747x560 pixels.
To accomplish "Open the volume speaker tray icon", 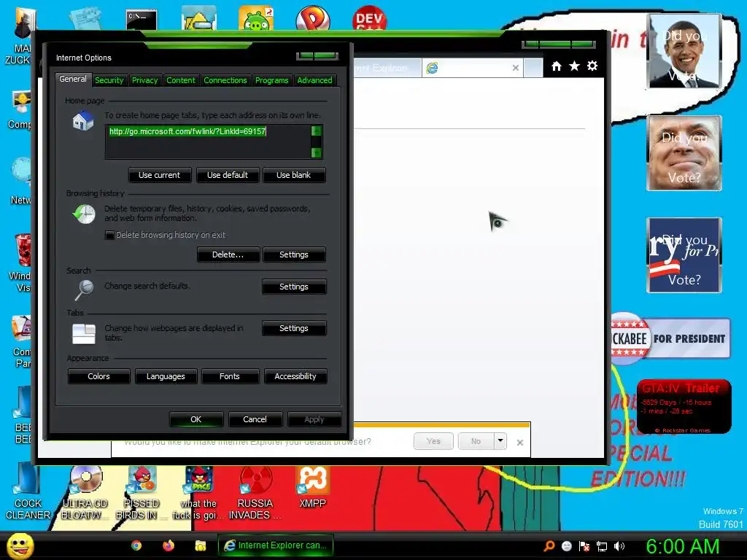I will pos(619,546).
